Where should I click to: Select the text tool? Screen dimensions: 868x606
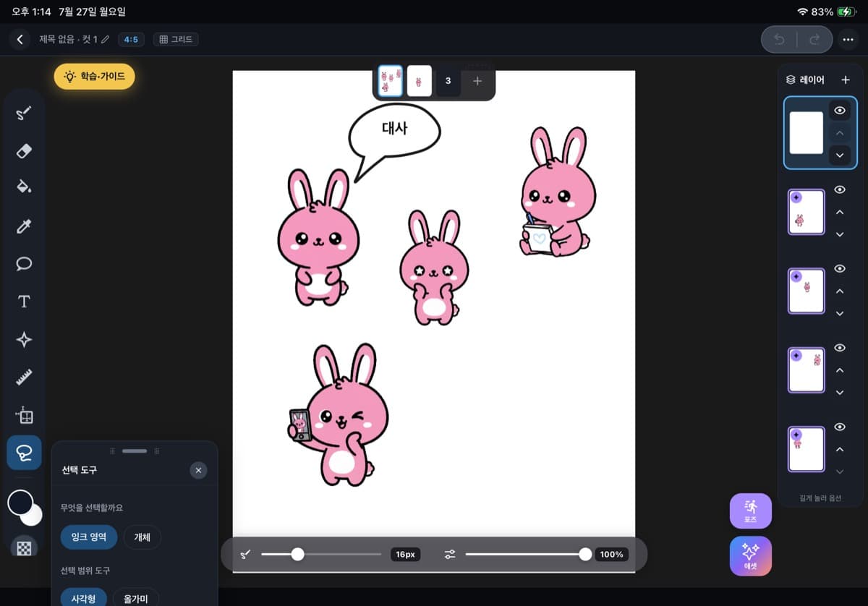pyautogui.click(x=24, y=302)
